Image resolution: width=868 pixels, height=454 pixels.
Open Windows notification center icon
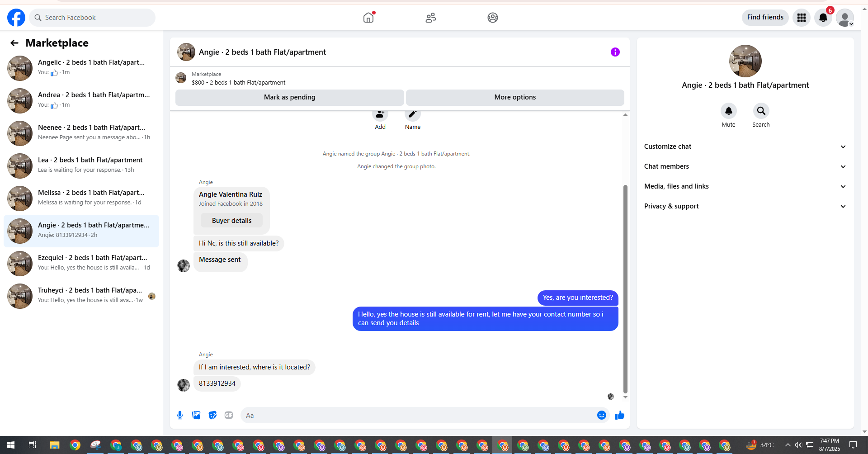(x=853, y=445)
